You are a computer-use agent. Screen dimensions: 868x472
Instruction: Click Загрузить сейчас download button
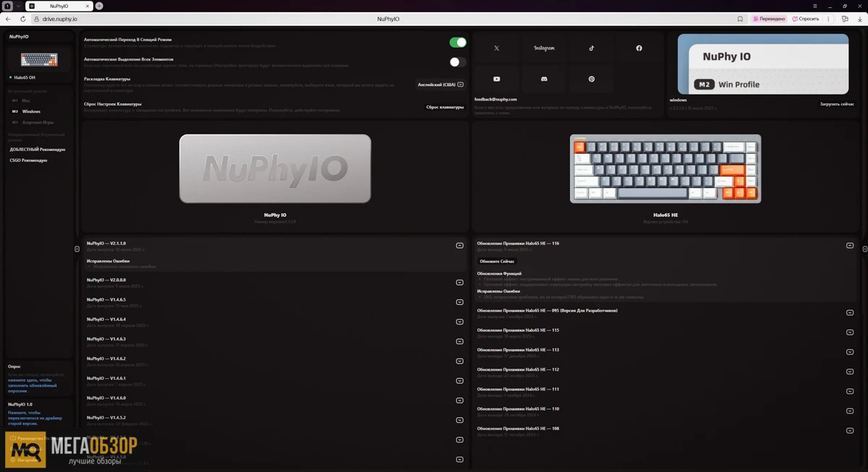pyautogui.click(x=837, y=104)
